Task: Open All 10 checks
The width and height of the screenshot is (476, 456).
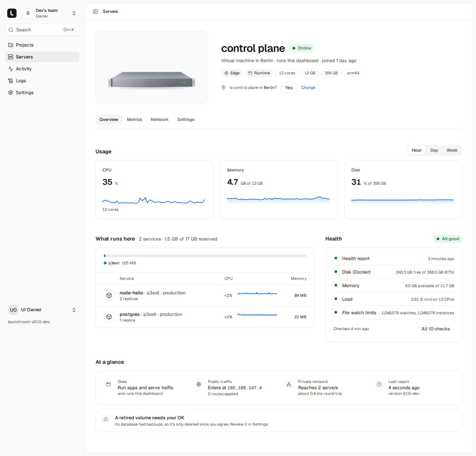Action: pyautogui.click(x=436, y=329)
